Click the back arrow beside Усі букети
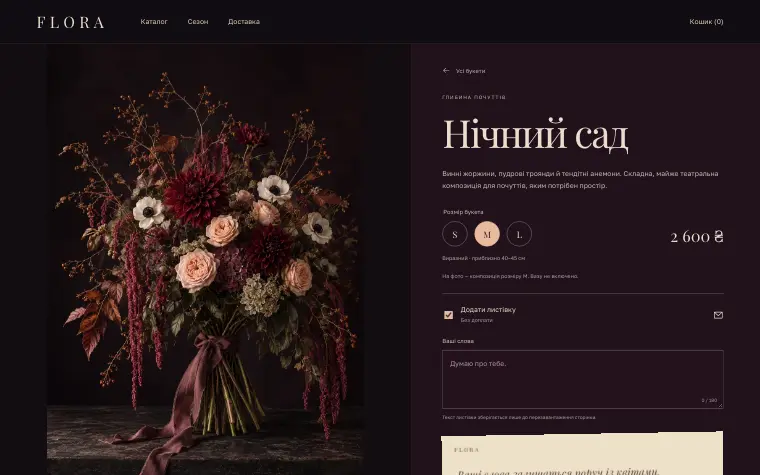This screenshot has height=475, width=760. pos(446,71)
